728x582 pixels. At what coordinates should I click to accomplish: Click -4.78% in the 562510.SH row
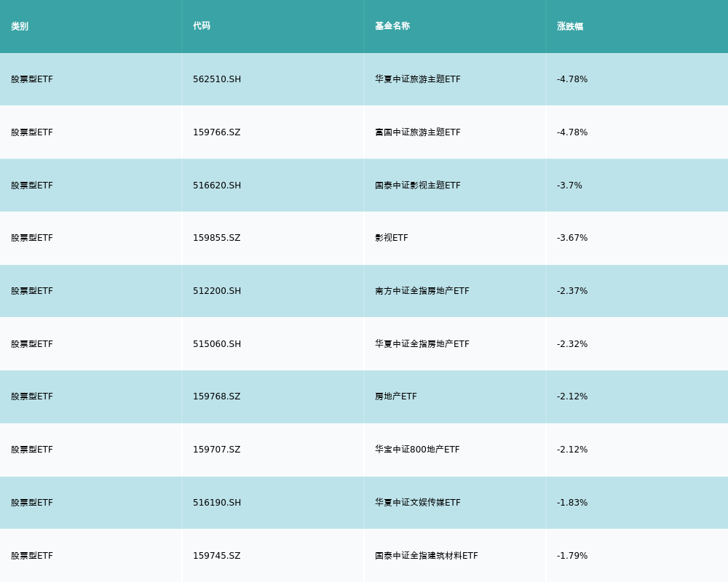click(572, 79)
